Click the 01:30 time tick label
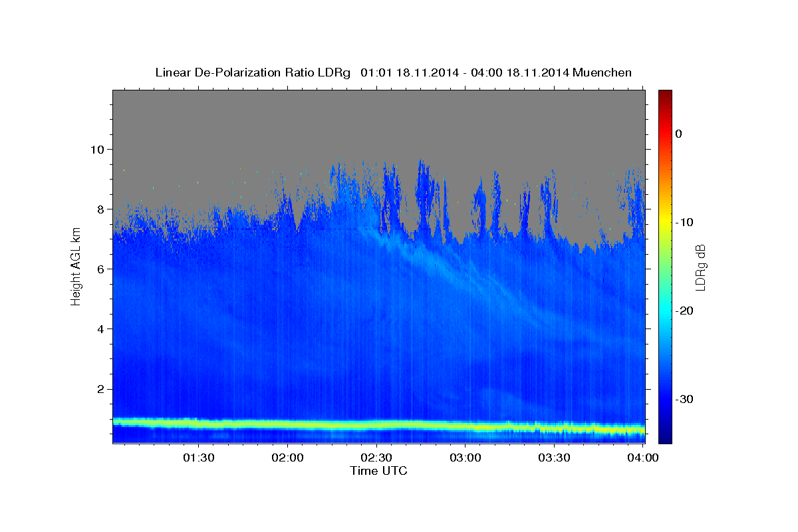Viewport: 798px width, 532px height. pyautogui.click(x=199, y=458)
